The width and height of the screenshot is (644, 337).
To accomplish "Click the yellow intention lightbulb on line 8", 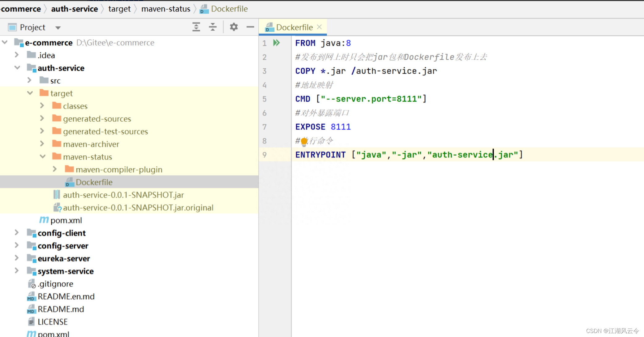I will click(x=304, y=141).
